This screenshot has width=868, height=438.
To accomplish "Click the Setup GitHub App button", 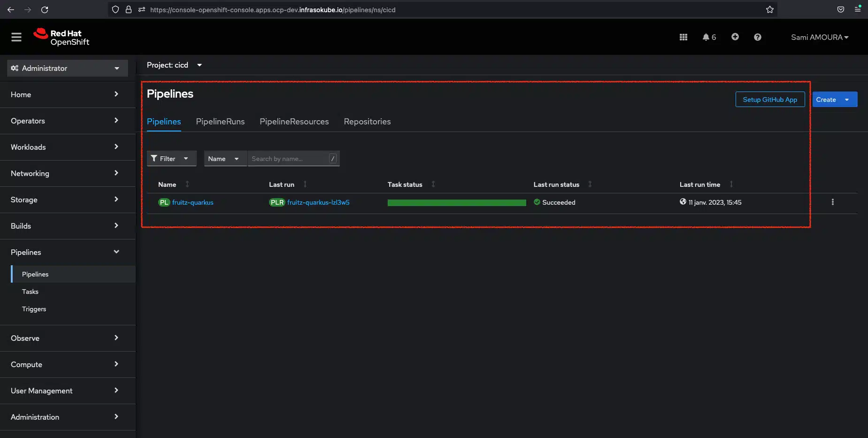I will (x=770, y=100).
